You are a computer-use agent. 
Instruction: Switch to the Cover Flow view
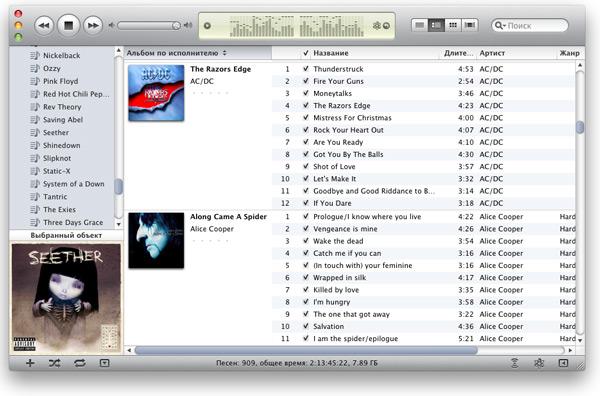[470, 25]
